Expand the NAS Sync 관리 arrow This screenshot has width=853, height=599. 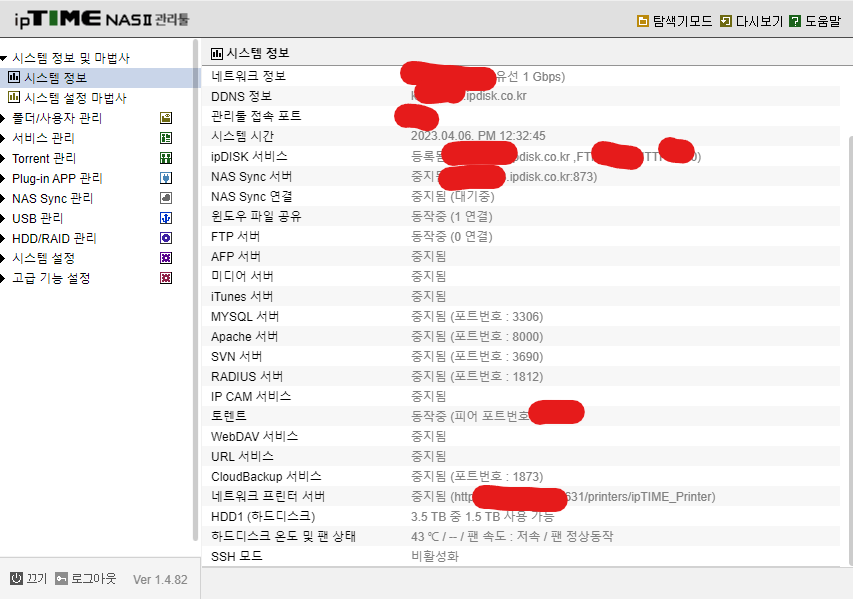click(x=3, y=198)
